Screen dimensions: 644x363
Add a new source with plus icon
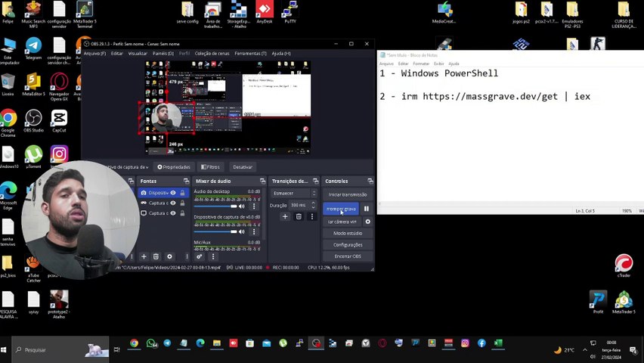click(x=144, y=256)
